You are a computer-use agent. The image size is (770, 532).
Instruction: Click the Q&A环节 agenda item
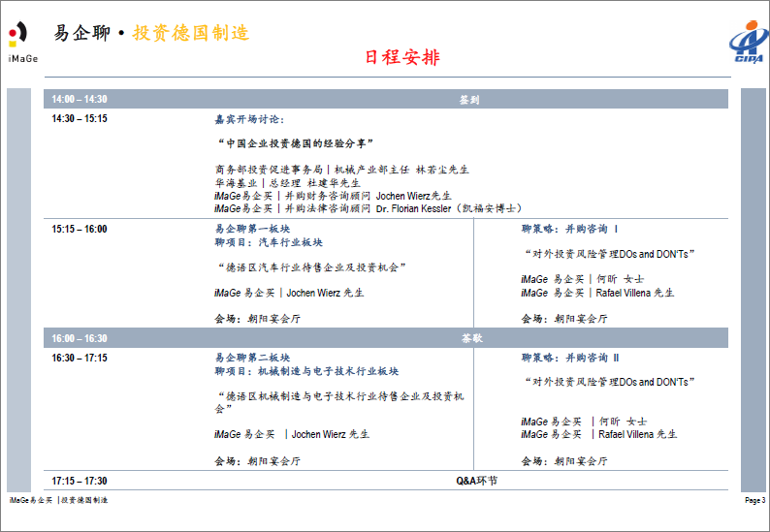coord(476,481)
